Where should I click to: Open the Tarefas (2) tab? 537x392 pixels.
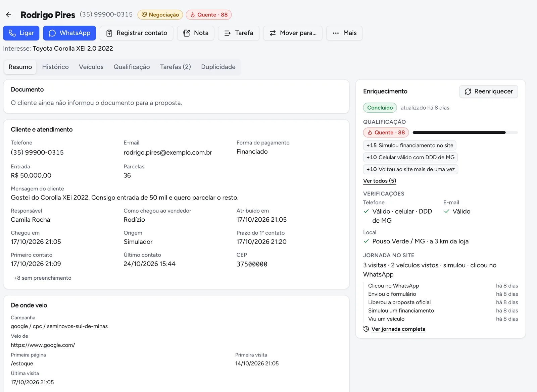click(x=176, y=67)
